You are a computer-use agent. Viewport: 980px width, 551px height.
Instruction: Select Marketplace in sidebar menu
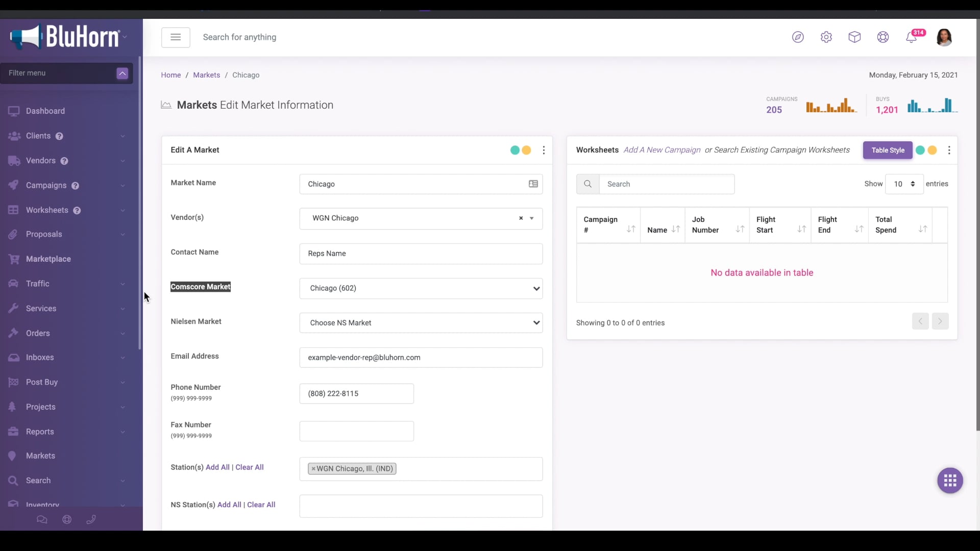click(48, 259)
